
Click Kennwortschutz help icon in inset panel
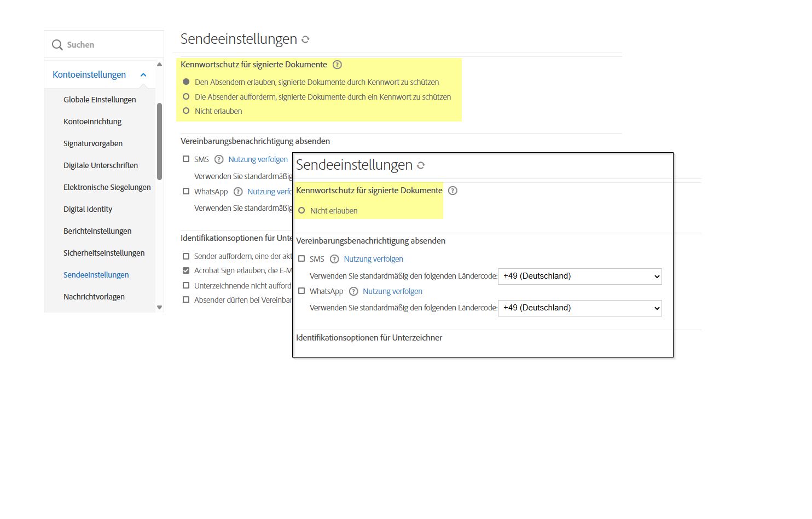point(453,191)
